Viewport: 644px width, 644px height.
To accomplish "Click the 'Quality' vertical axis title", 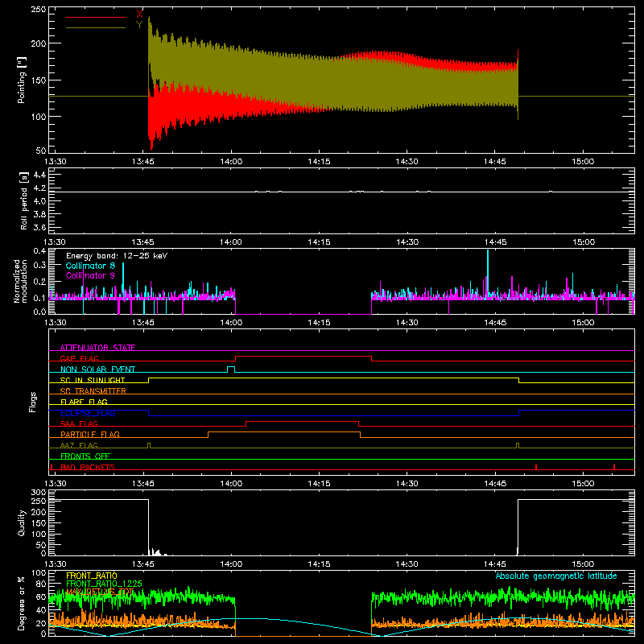I will point(22,522).
